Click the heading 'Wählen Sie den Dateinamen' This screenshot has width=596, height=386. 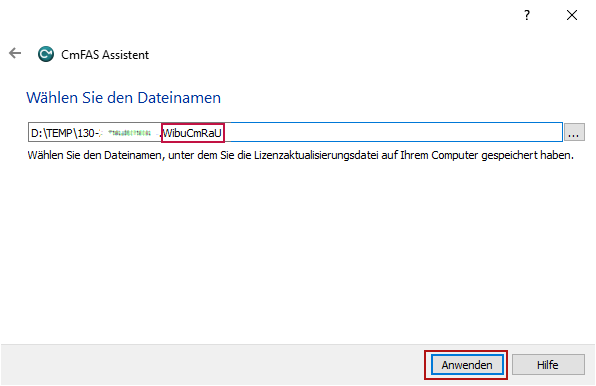(x=124, y=98)
